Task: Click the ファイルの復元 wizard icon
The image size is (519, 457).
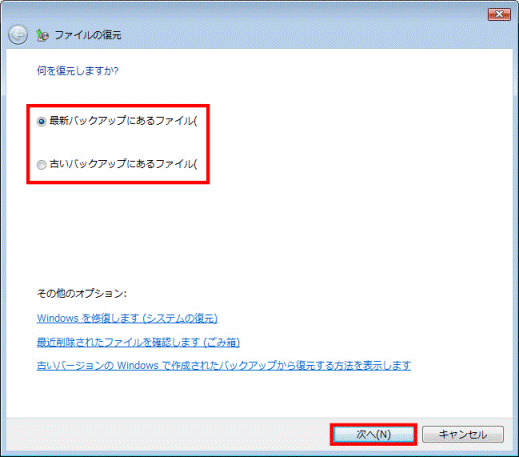Action: click(42, 35)
